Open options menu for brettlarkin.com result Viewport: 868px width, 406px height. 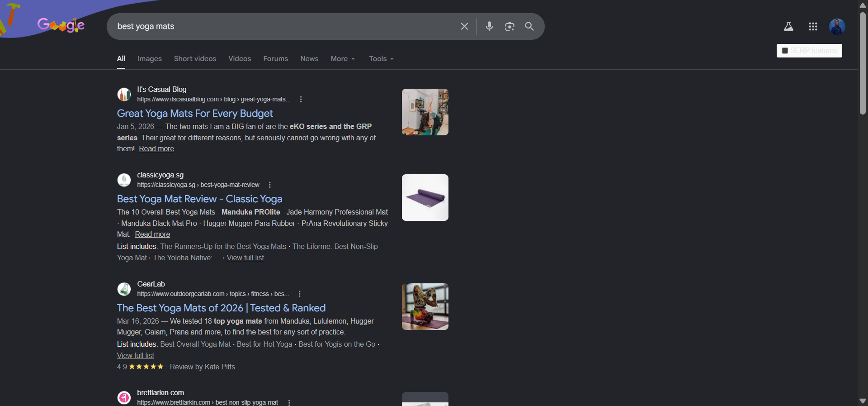click(289, 402)
